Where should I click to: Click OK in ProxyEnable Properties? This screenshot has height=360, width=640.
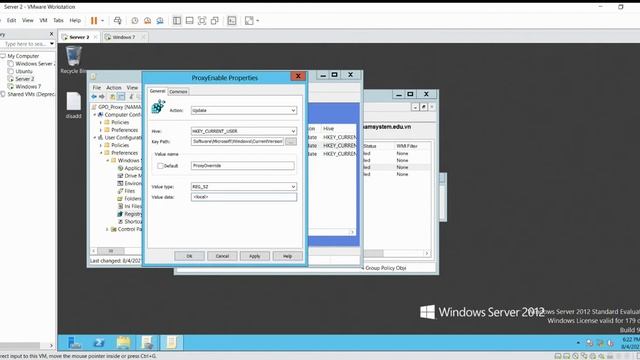point(189,256)
